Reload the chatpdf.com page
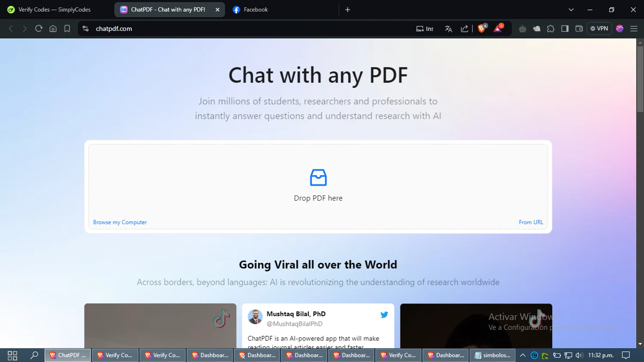Screen dimensions: 644x362 pyautogui.click(x=39, y=29)
